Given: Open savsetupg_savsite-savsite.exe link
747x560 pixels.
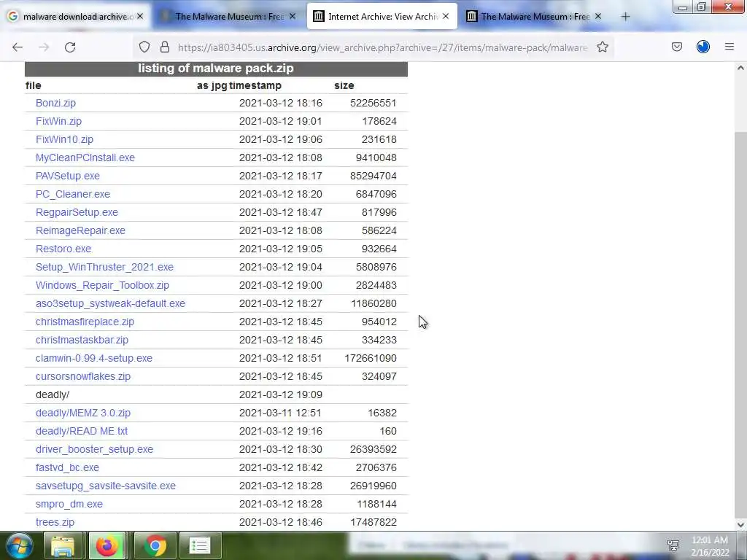Looking at the screenshot, I should point(106,486).
